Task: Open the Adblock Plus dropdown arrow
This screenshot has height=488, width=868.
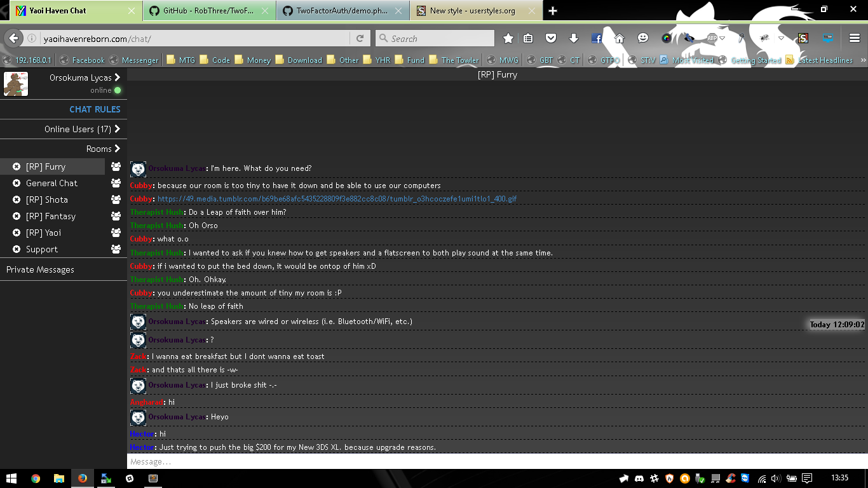Action: (722, 38)
